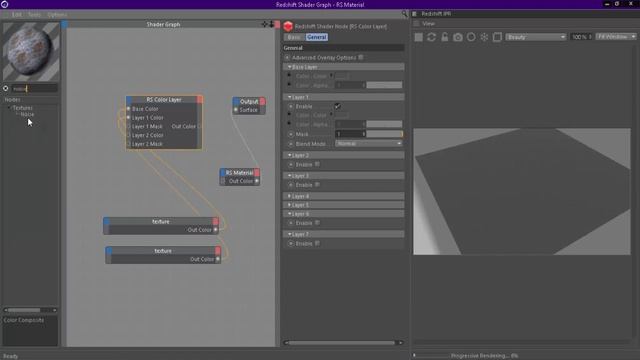
Task: Collapse the Textures tree node
Action: tap(9, 108)
